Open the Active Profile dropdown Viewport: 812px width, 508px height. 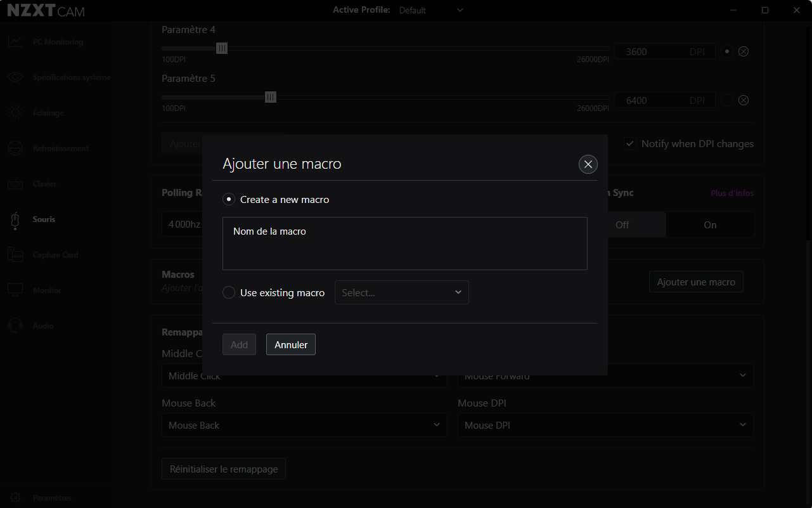point(431,10)
